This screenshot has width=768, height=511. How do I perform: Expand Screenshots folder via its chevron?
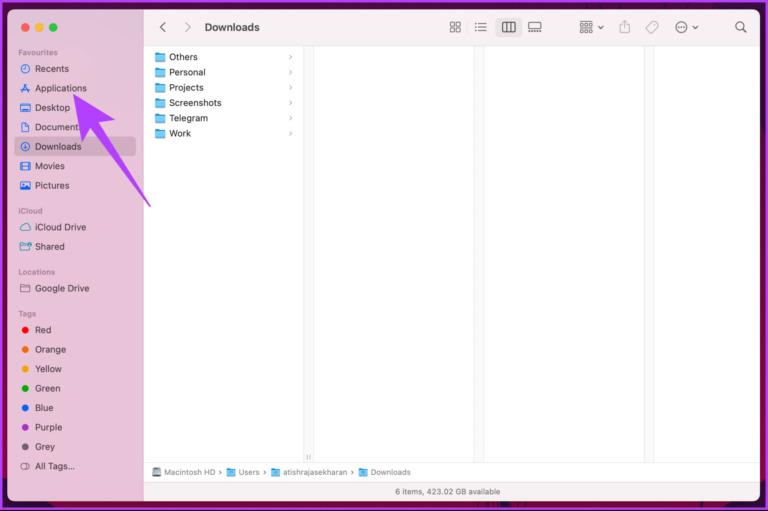point(290,103)
